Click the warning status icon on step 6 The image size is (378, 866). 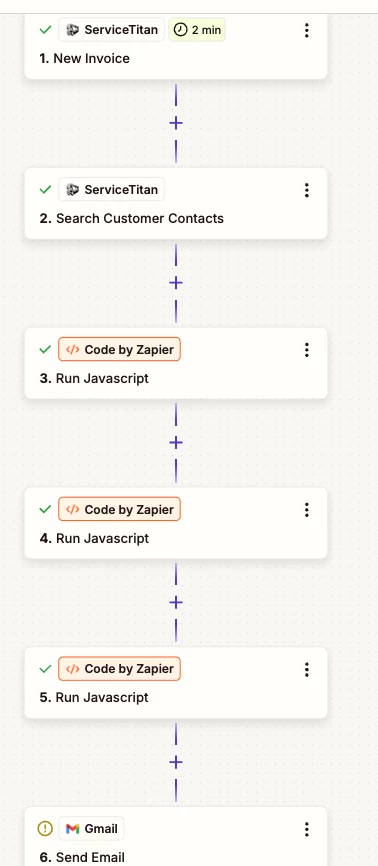tap(45, 828)
